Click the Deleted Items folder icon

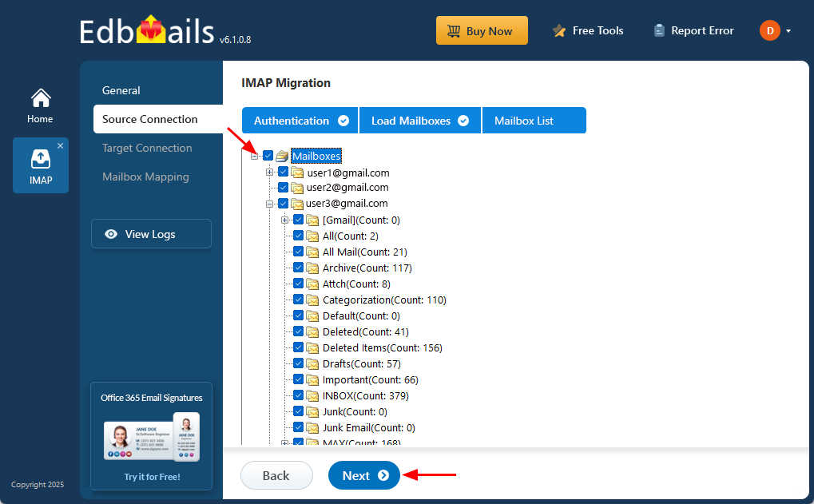[312, 348]
